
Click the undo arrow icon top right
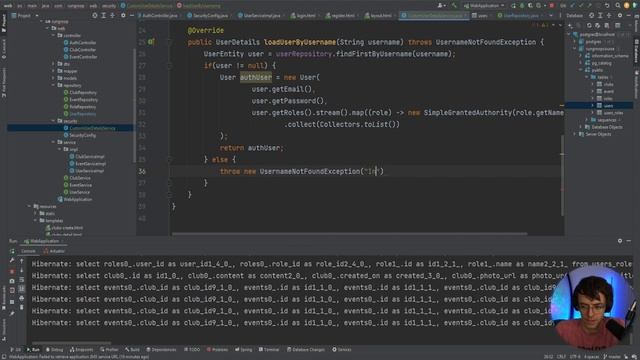(607, 6)
